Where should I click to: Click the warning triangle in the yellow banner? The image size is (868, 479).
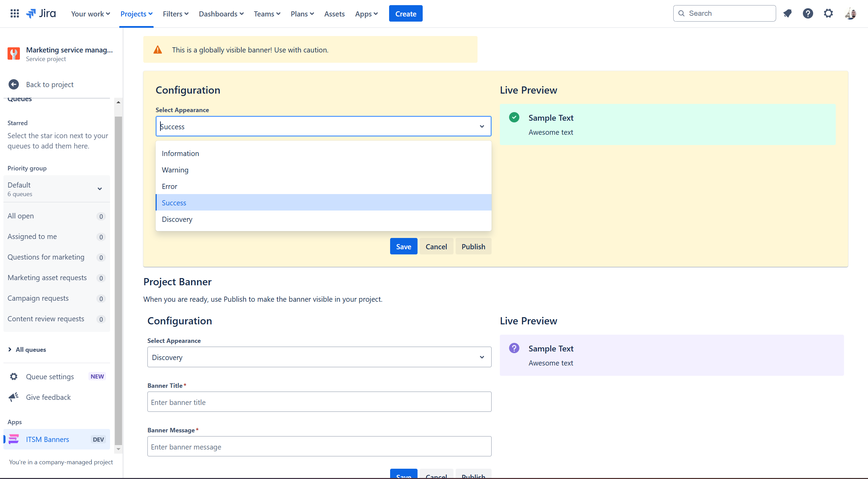coord(158,49)
